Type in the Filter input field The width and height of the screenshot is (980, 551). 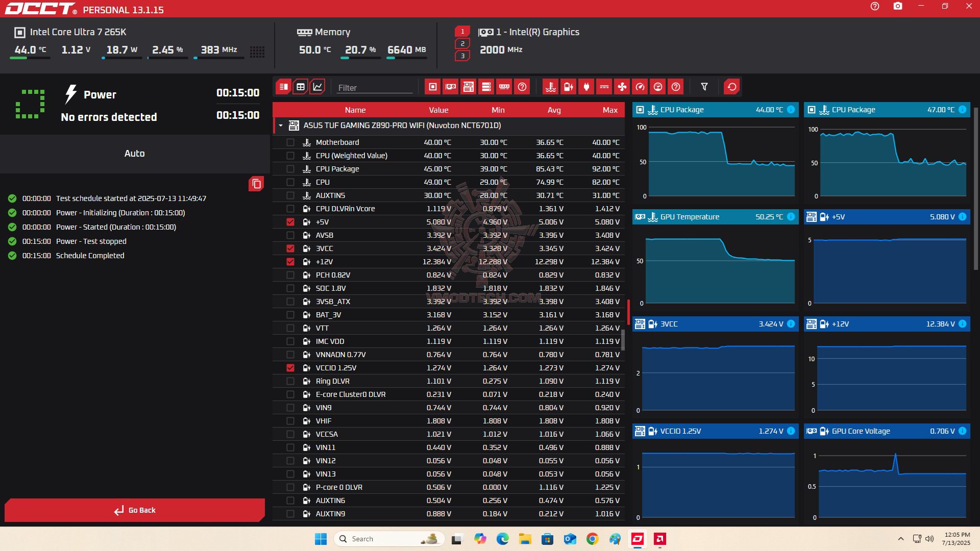375,88
